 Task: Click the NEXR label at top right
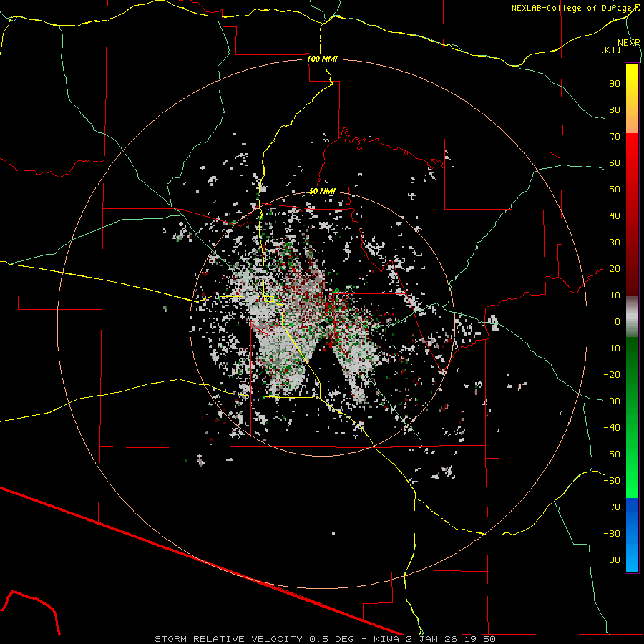click(628, 43)
